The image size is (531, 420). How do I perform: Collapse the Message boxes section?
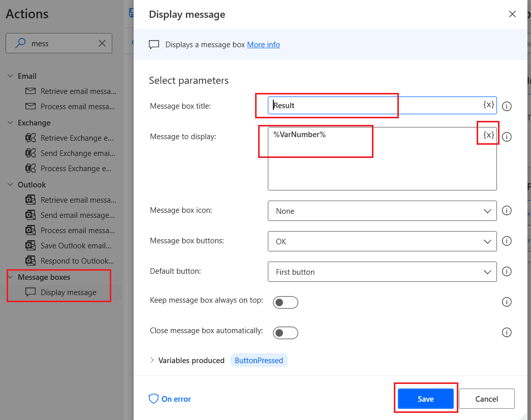click(x=11, y=277)
